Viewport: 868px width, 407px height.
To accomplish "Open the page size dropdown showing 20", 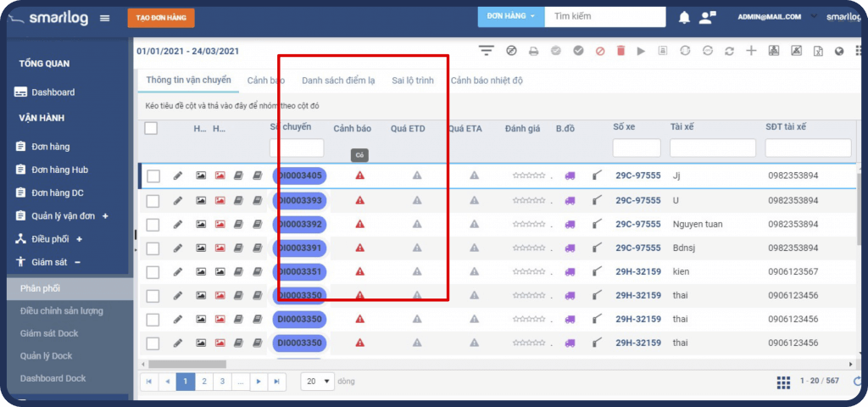I will tap(318, 382).
